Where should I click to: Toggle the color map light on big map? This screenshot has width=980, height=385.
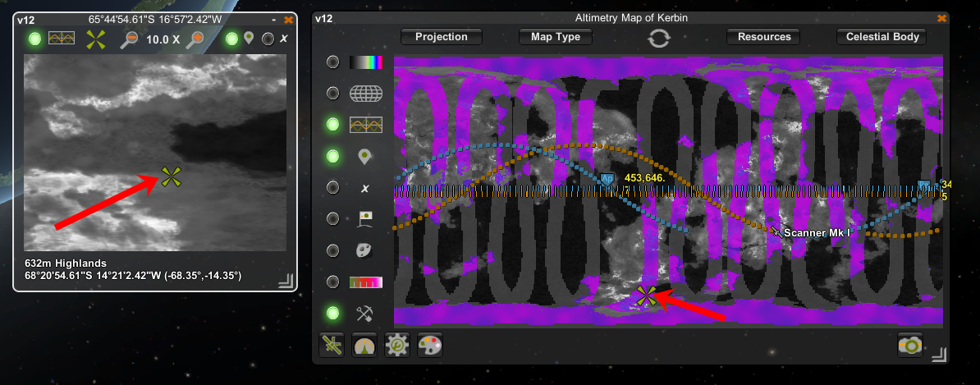coord(333,62)
